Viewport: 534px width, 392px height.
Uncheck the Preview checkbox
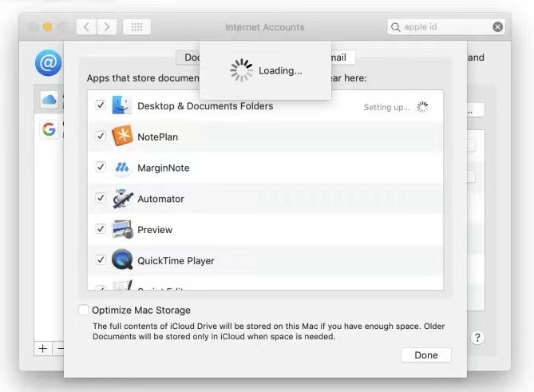(101, 228)
